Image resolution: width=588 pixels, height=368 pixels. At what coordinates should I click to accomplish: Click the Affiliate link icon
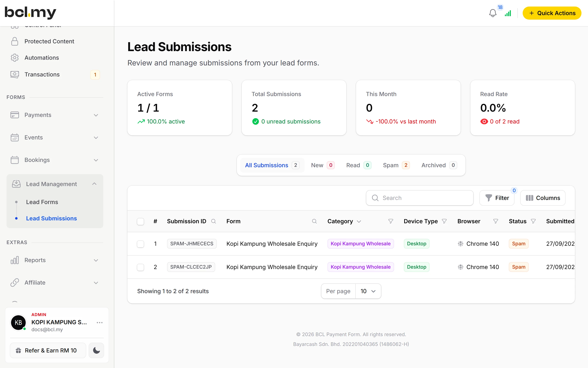click(14, 283)
